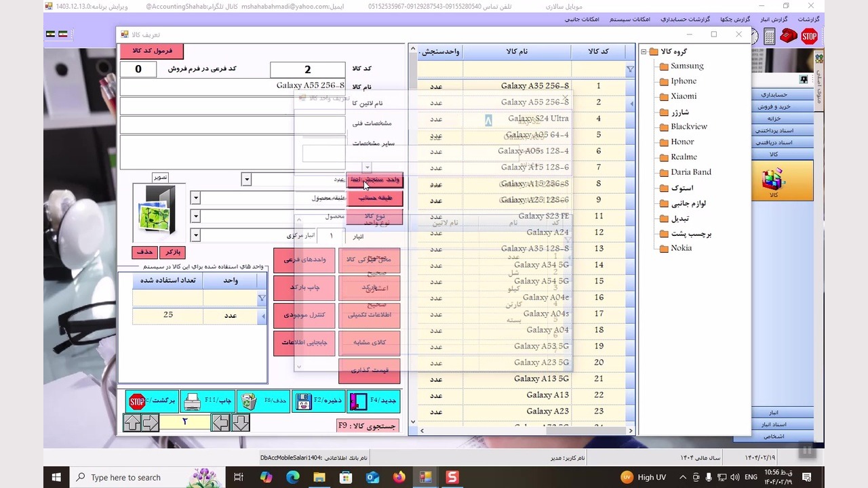Image resolution: width=868 pixels, height=488 pixels.
Task: Open Firefox from the taskbar
Action: 399,477
